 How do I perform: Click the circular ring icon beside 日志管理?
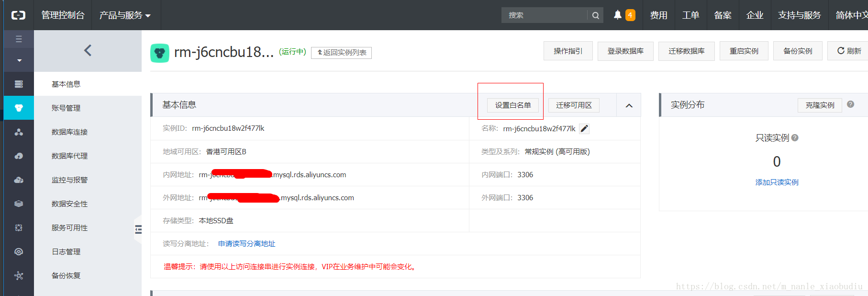pyautogui.click(x=19, y=251)
